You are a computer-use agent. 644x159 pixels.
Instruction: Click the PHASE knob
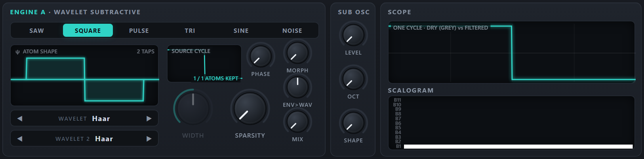click(x=261, y=56)
